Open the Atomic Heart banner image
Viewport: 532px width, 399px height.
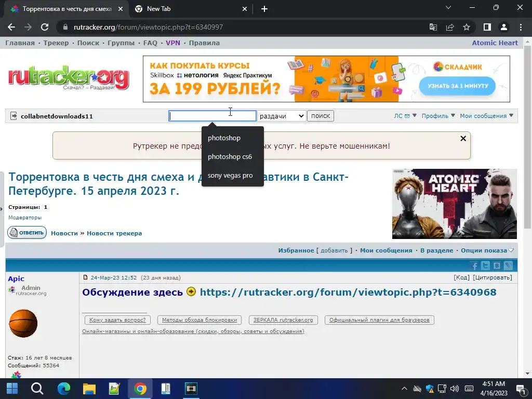455,204
